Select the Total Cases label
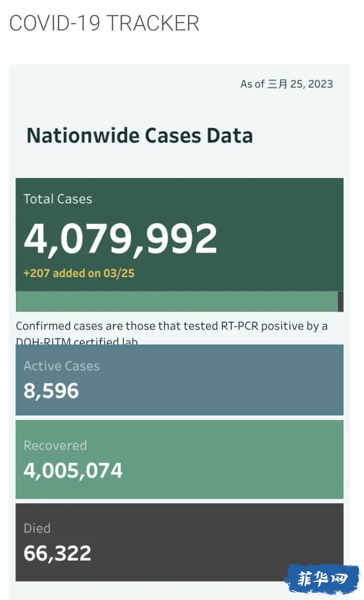 (x=58, y=199)
